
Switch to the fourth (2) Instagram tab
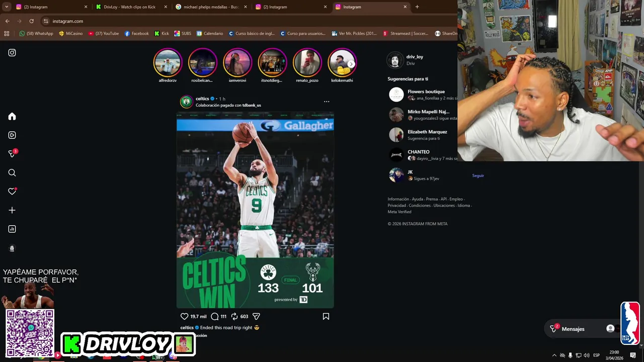click(290, 7)
